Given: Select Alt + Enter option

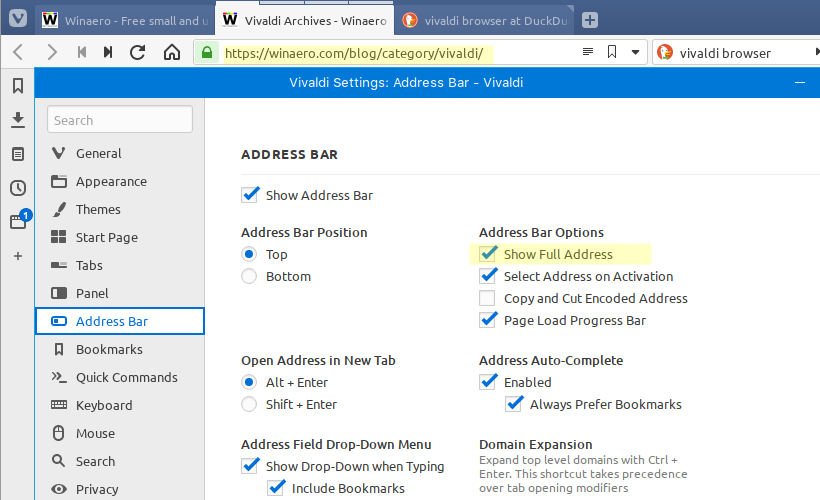Looking at the screenshot, I should 249,382.
